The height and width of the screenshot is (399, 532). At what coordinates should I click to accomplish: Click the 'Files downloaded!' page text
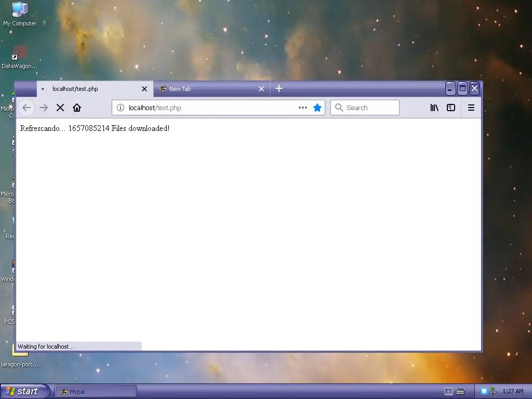click(x=140, y=128)
